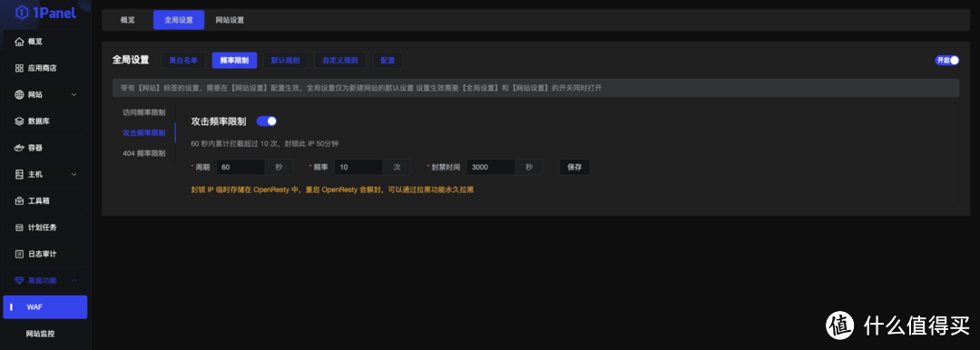
Task: Expand the 网站 sidebar submenu chevron
Action: [73, 95]
